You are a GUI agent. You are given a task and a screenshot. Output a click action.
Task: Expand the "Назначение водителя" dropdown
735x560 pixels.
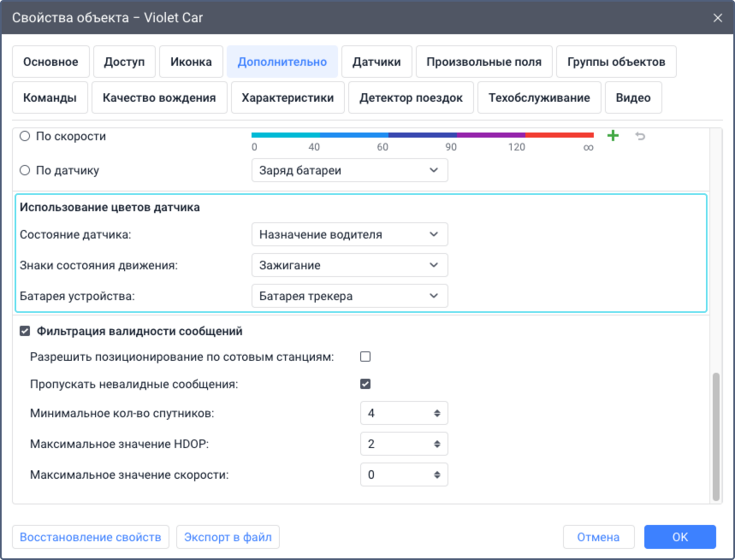pyautogui.click(x=349, y=234)
